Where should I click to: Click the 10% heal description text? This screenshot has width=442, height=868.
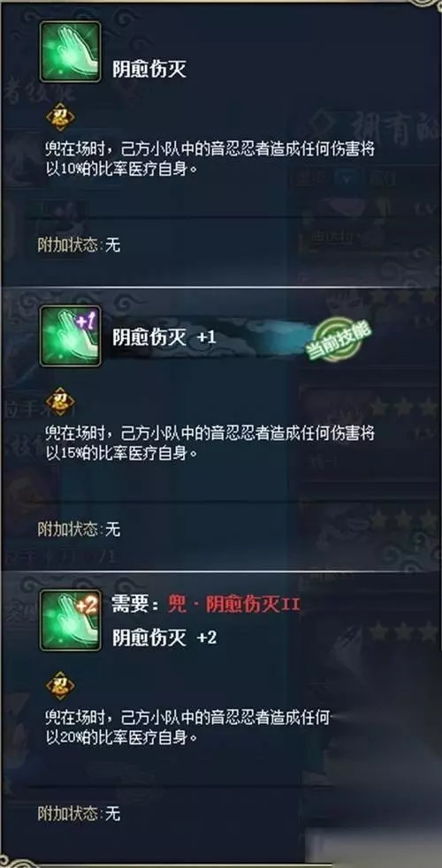click(213, 160)
